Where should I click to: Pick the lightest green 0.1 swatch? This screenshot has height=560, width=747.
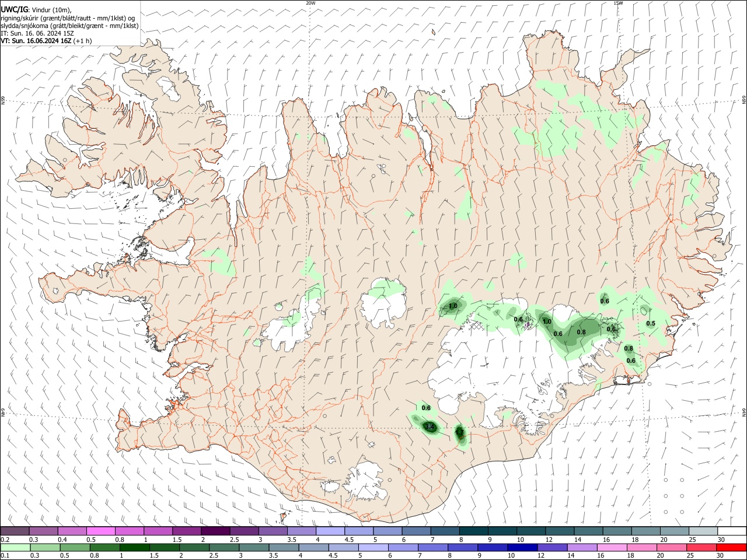(15, 548)
